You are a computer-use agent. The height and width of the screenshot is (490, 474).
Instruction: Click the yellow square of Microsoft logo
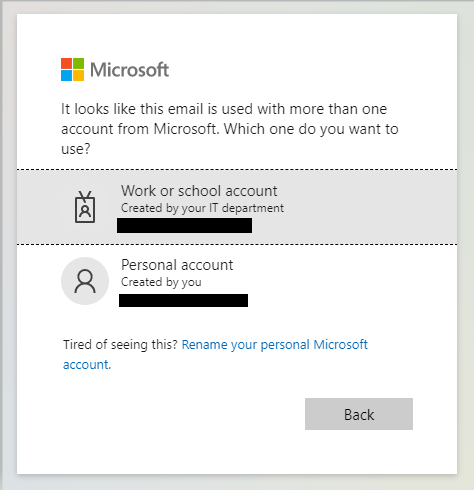tap(78, 75)
